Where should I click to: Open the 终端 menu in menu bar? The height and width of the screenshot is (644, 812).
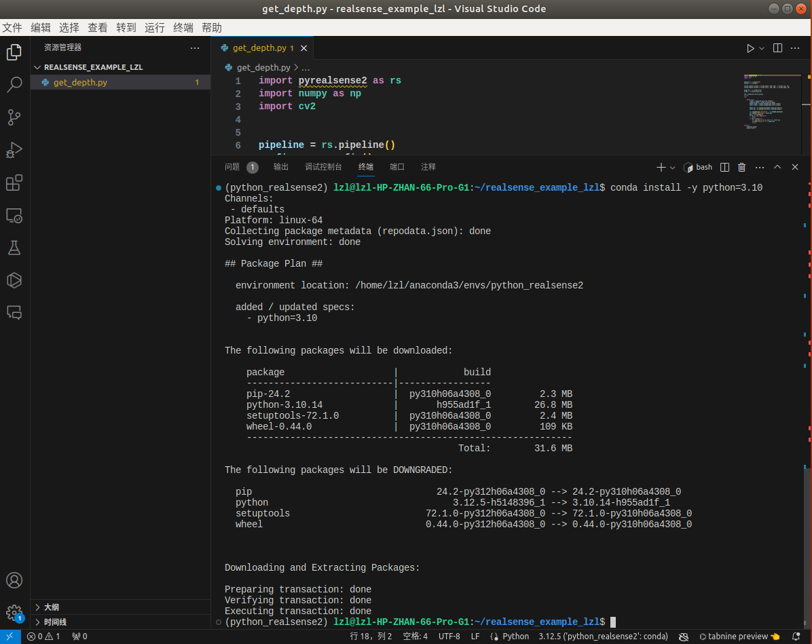tap(183, 28)
